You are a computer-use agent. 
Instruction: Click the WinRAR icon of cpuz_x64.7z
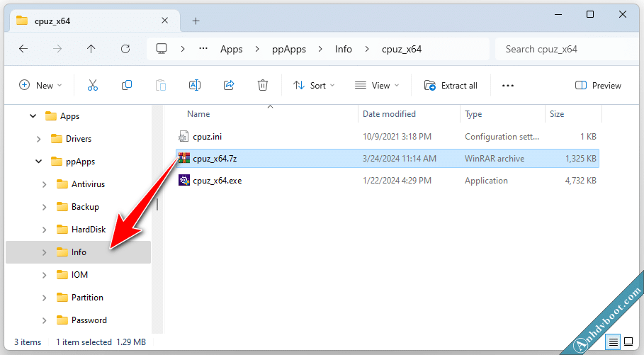coord(184,158)
